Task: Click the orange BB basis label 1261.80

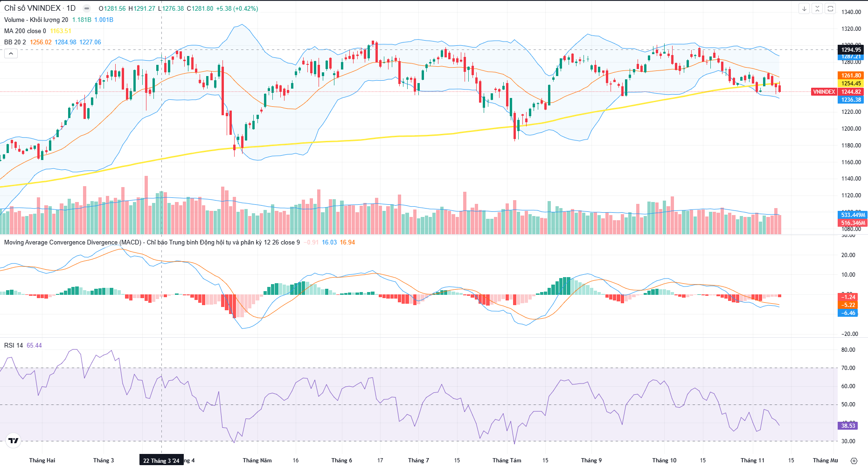Action: coord(851,76)
